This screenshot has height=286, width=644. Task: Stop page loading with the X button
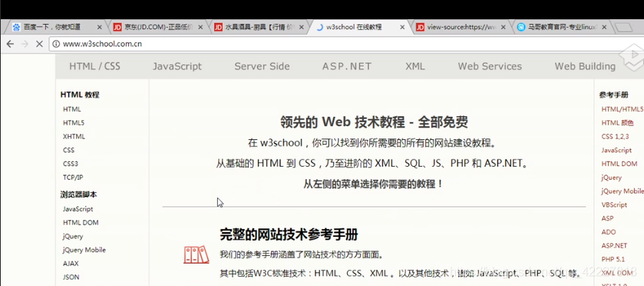tap(39, 44)
